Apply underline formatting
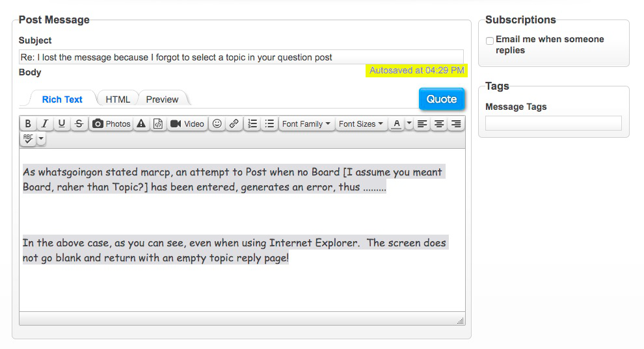The image size is (644, 349). [62, 123]
